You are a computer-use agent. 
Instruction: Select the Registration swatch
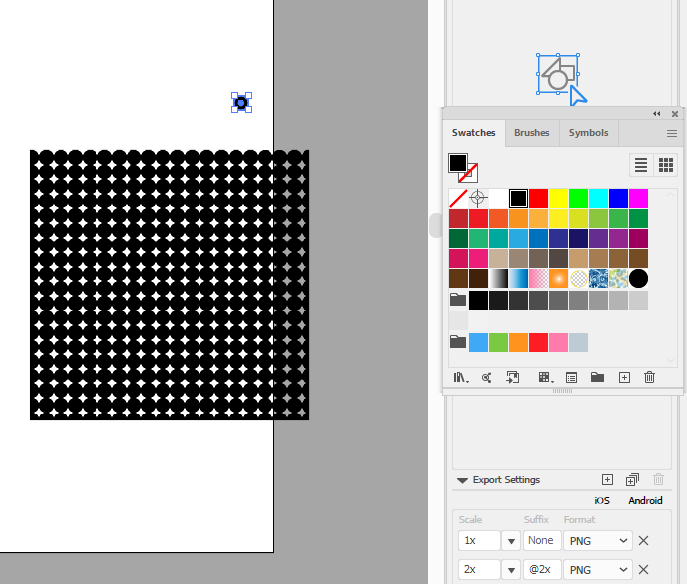tap(478, 198)
